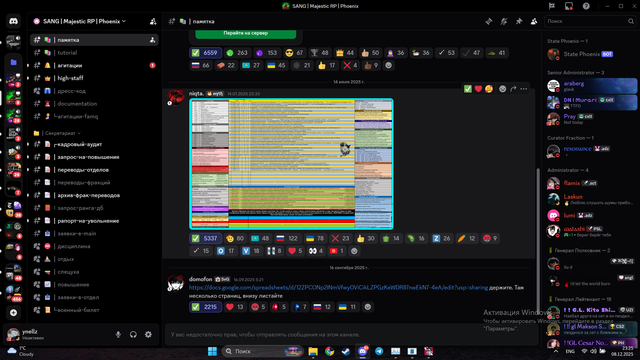Open araberg profile in member list
Screen dimensions: 640x360
[x=592, y=86]
